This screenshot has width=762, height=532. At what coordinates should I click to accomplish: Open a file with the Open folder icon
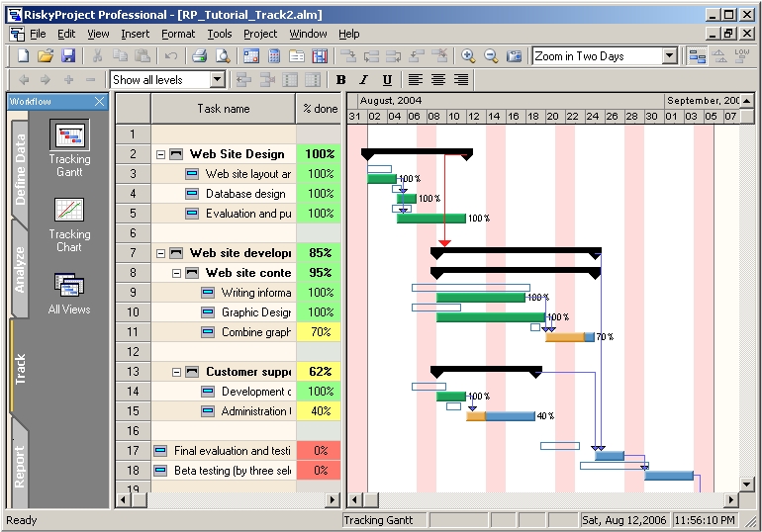[46, 56]
